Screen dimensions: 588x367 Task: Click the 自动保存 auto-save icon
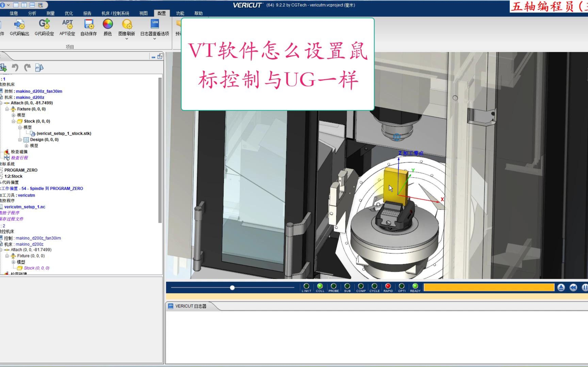(89, 24)
